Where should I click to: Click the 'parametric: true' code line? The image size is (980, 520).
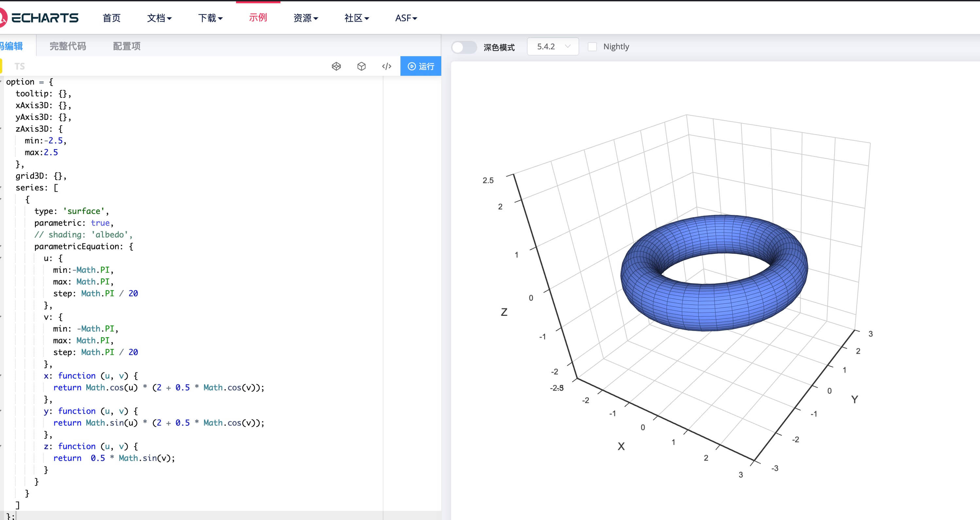tap(74, 223)
